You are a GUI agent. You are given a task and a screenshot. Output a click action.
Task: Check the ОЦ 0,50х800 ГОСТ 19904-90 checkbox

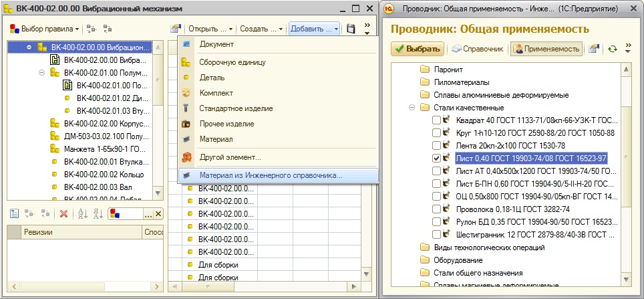pos(437,197)
